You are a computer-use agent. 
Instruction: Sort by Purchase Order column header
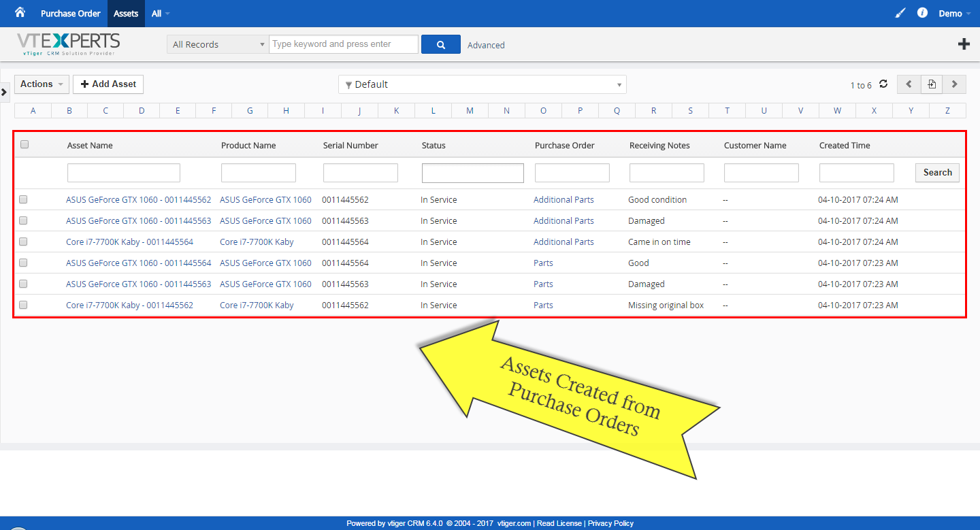pyautogui.click(x=564, y=146)
